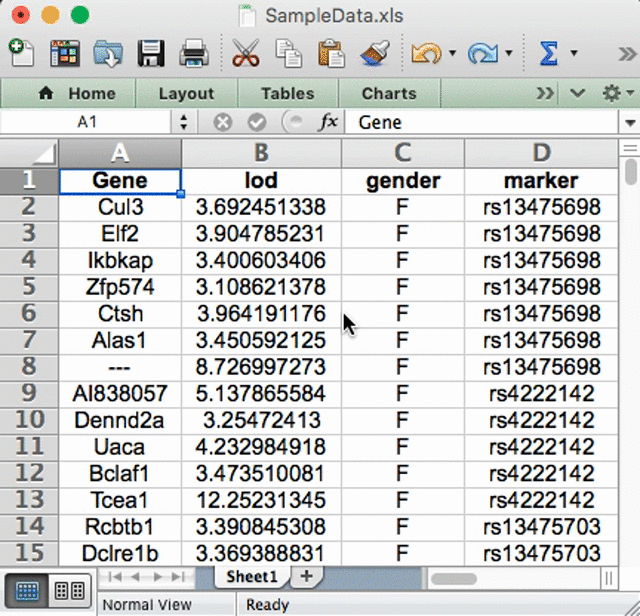Image resolution: width=640 pixels, height=616 pixels.
Task: Save the workbook with floppy icon
Action: pyautogui.click(x=151, y=53)
